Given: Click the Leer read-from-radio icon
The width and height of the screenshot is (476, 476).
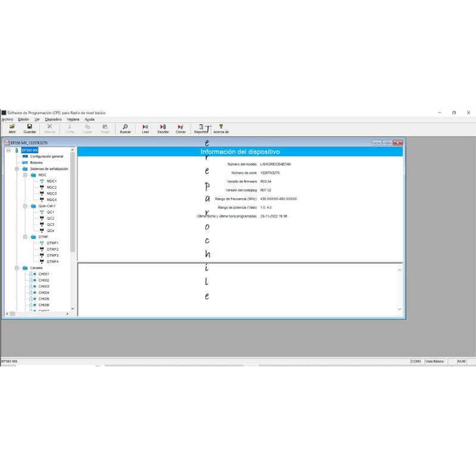Looking at the screenshot, I should pyautogui.click(x=145, y=127).
